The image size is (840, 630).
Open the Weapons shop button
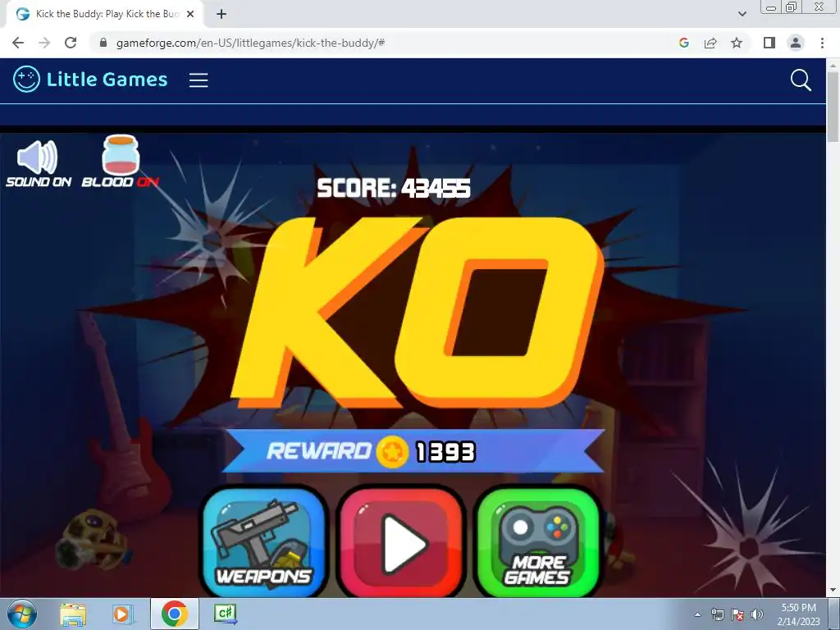pos(264,541)
